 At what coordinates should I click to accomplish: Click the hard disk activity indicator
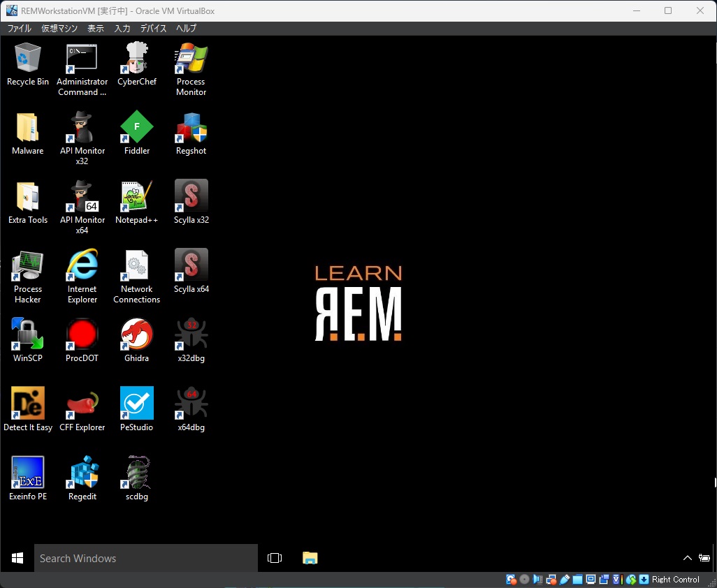coord(512,580)
